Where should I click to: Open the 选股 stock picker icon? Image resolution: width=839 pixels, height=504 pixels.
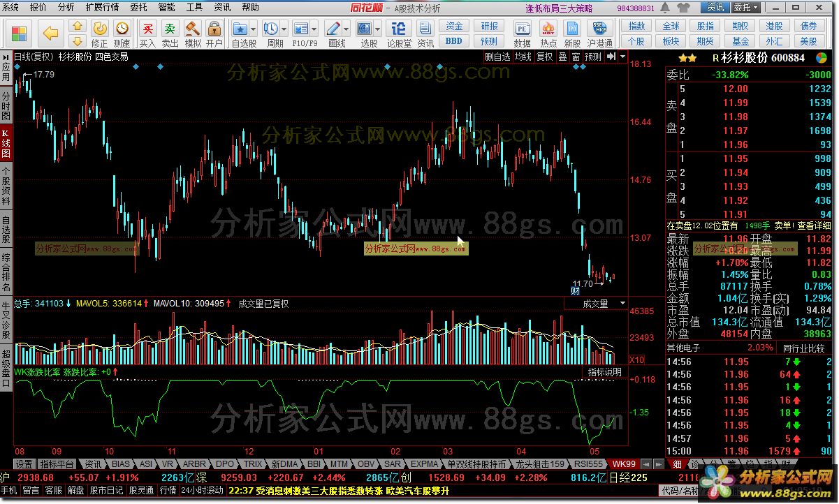point(364,28)
